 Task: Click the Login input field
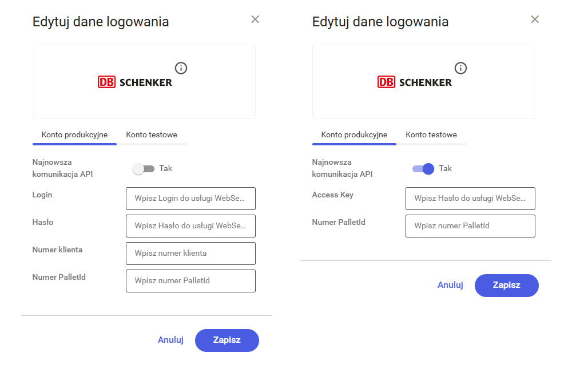click(x=190, y=199)
